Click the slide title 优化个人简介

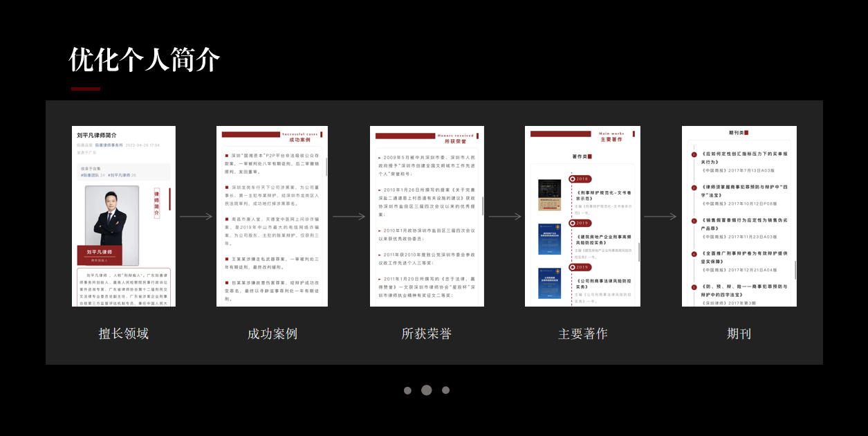(145, 60)
